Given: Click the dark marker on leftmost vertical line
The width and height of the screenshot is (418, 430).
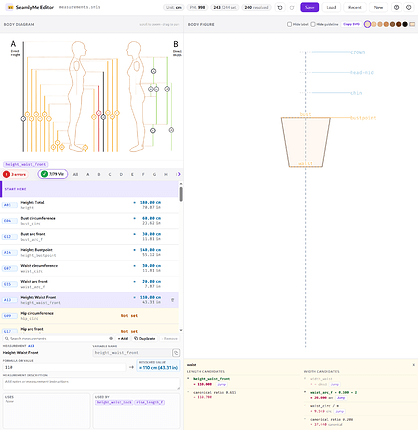Looking at the screenshot, I should pos(23,119).
